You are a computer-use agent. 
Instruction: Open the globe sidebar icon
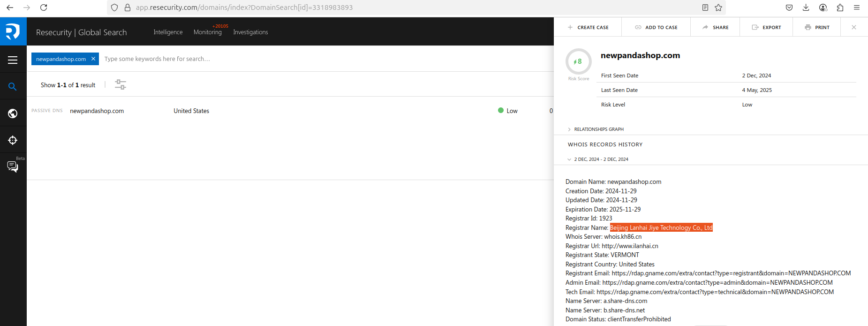(x=13, y=114)
